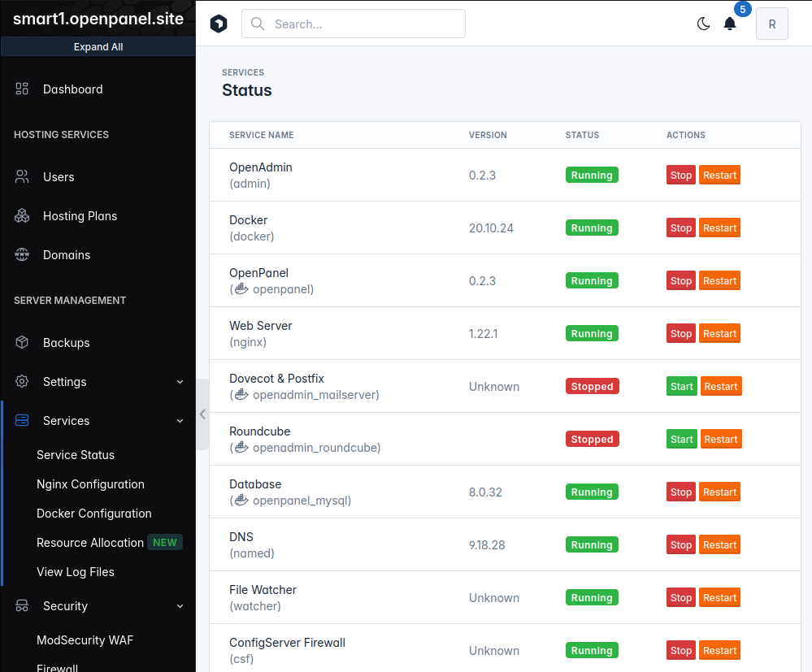Click the Hosting Plans cubes icon
The height and width of the screenshot is (672, 812).
click(22, 216)
